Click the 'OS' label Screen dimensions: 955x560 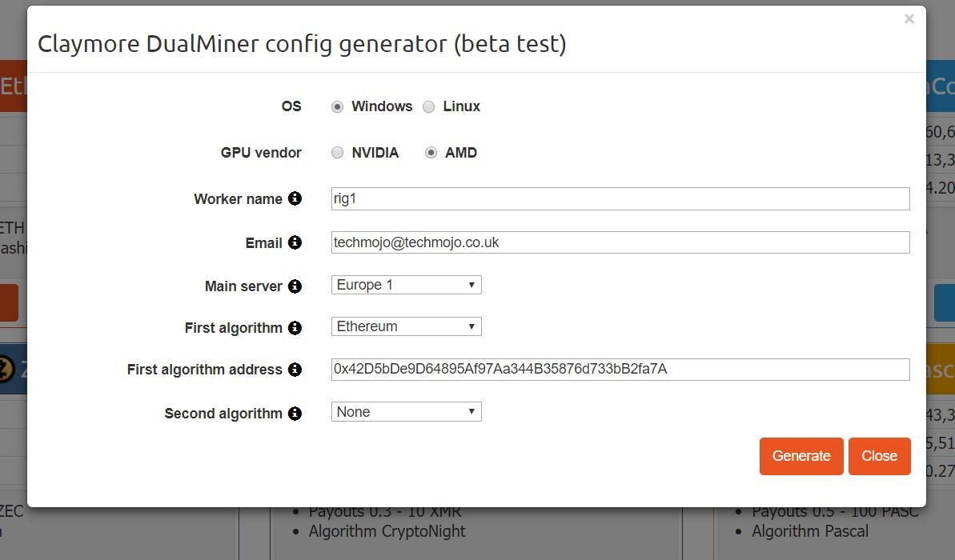tap(291, 106)
